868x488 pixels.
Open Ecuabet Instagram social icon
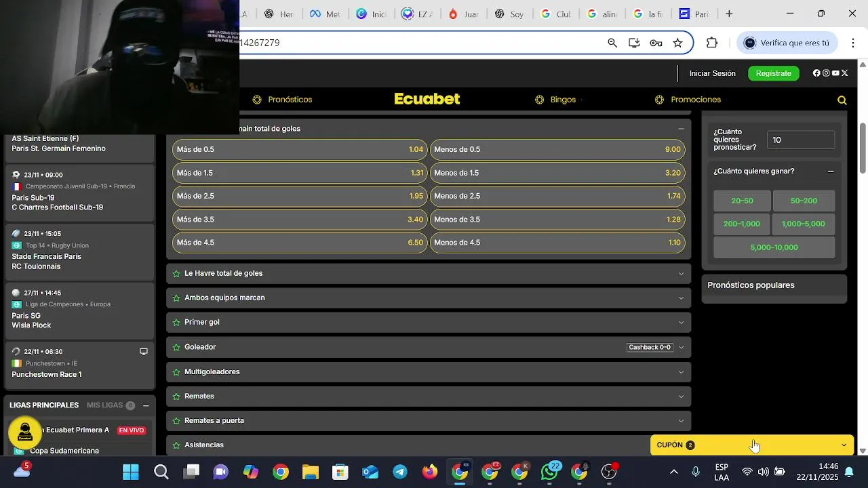point(826,73)
